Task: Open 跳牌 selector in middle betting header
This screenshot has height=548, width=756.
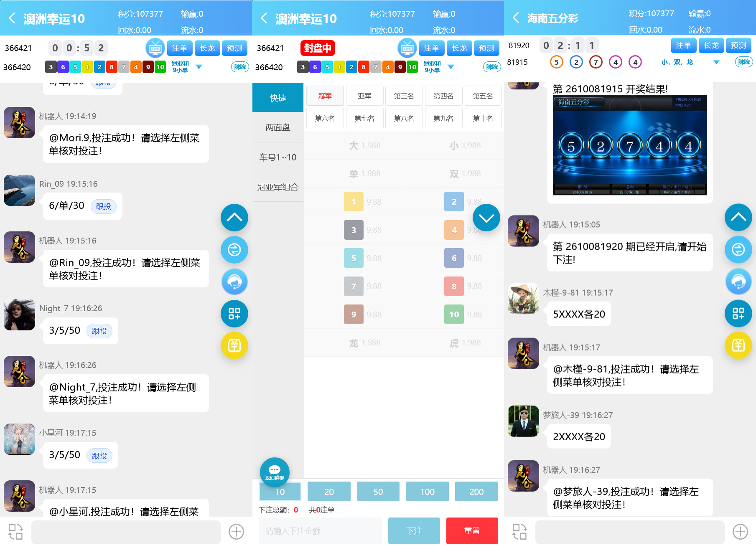Action: 492,67
